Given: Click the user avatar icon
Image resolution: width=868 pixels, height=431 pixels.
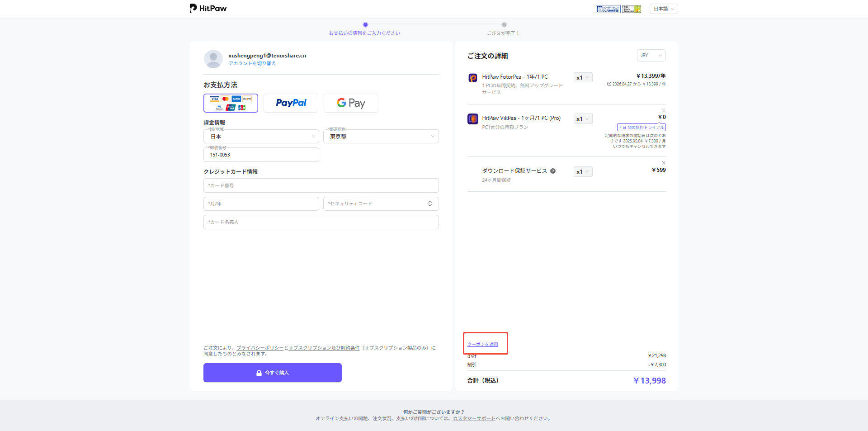Looking at the screenshot, I should (213, 59).
